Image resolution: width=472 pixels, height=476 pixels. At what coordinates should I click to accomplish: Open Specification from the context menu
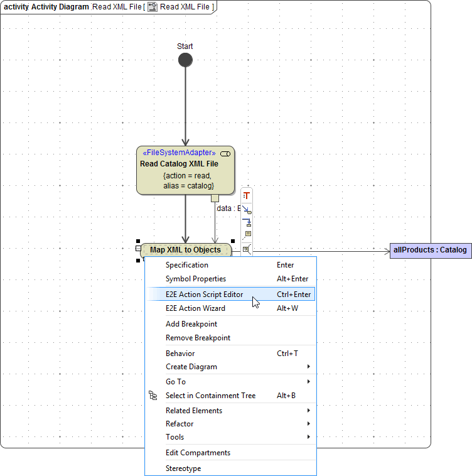(x=187, y=265)
